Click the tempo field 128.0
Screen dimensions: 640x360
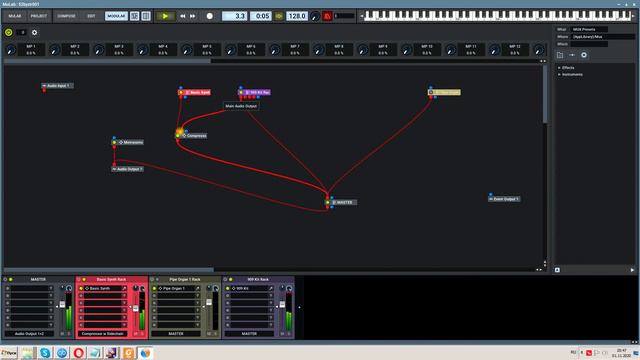pos(297,16)
